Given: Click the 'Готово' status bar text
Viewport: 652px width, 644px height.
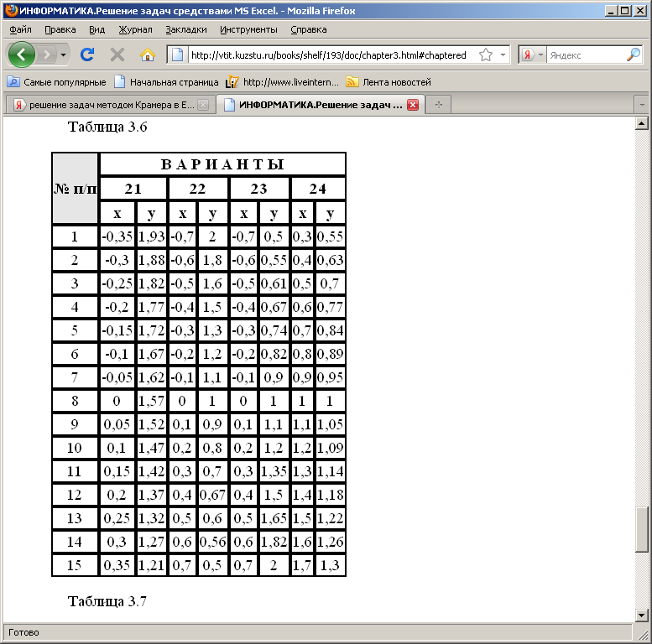Looking at the screenshot, I should (x=23, y=632).
